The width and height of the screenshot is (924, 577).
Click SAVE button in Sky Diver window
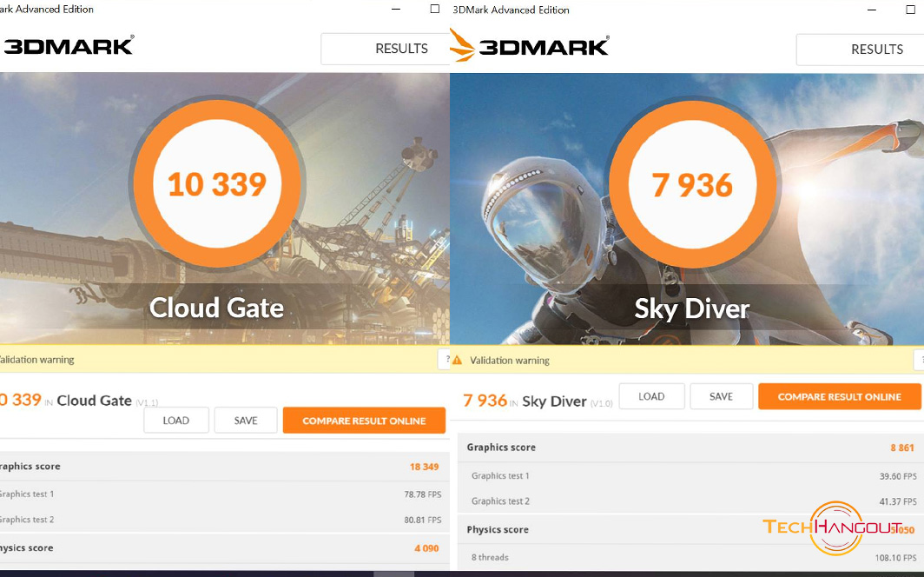(x=722, y=396)
